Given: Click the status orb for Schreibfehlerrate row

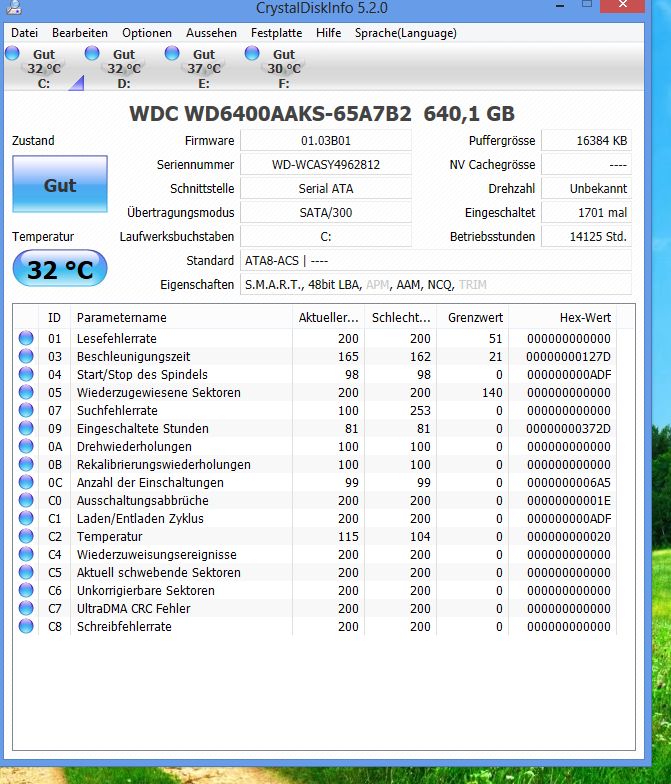Looking at the screenshot, I should pos(26,626).
